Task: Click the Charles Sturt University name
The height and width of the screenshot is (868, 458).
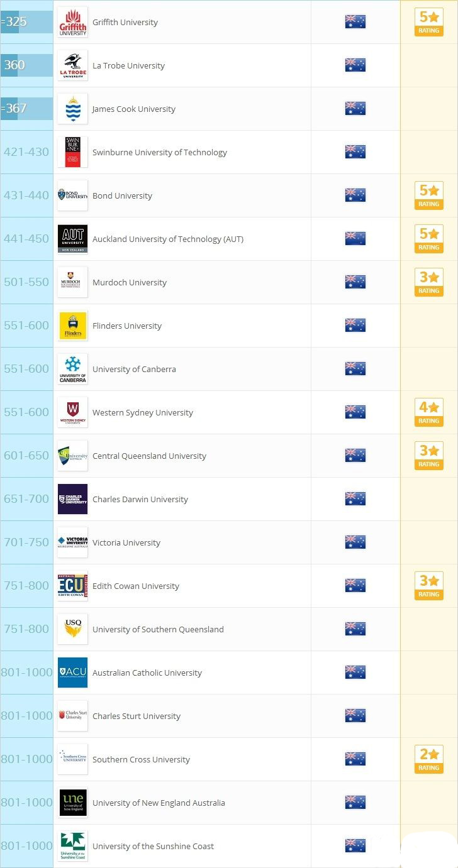Action: [137, 717]
